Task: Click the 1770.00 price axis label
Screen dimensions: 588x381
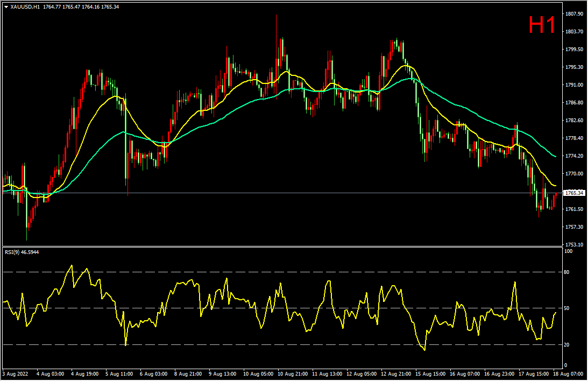Action: (574, 174)
